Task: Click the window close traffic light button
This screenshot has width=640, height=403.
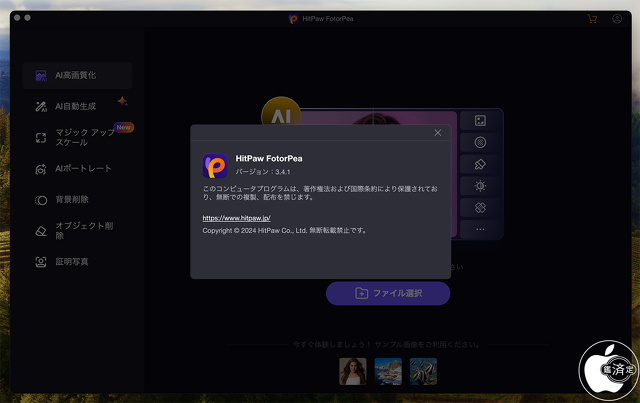Action: pos(17,18)
